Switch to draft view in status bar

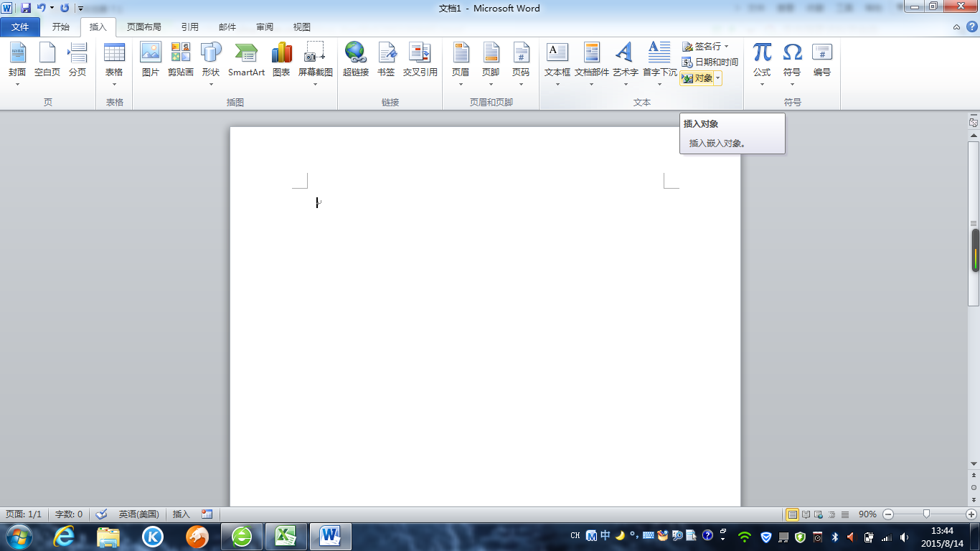click(845, 514)
